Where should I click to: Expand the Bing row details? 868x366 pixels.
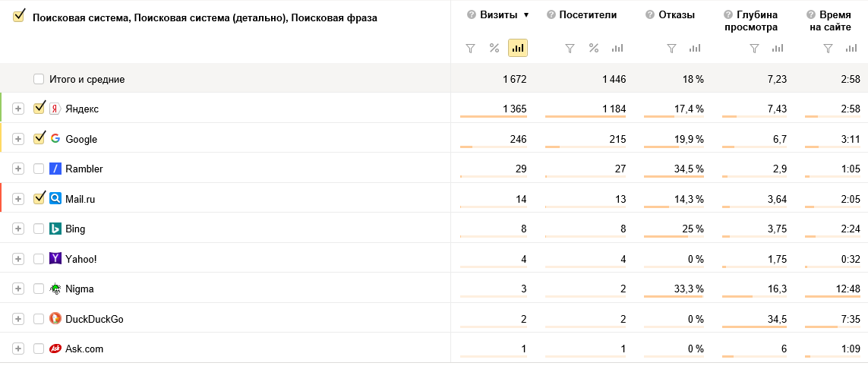(x=18, y=229)
